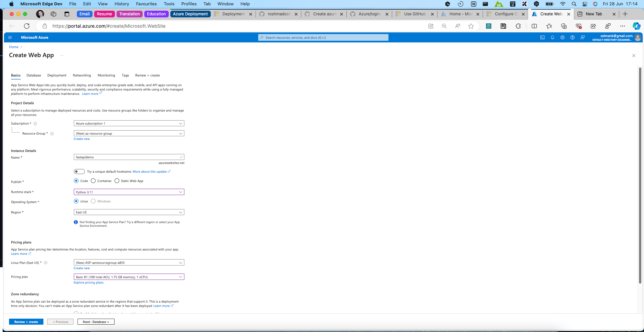
Task: Open the read aloud icon
Action: (x=458, y=26)
